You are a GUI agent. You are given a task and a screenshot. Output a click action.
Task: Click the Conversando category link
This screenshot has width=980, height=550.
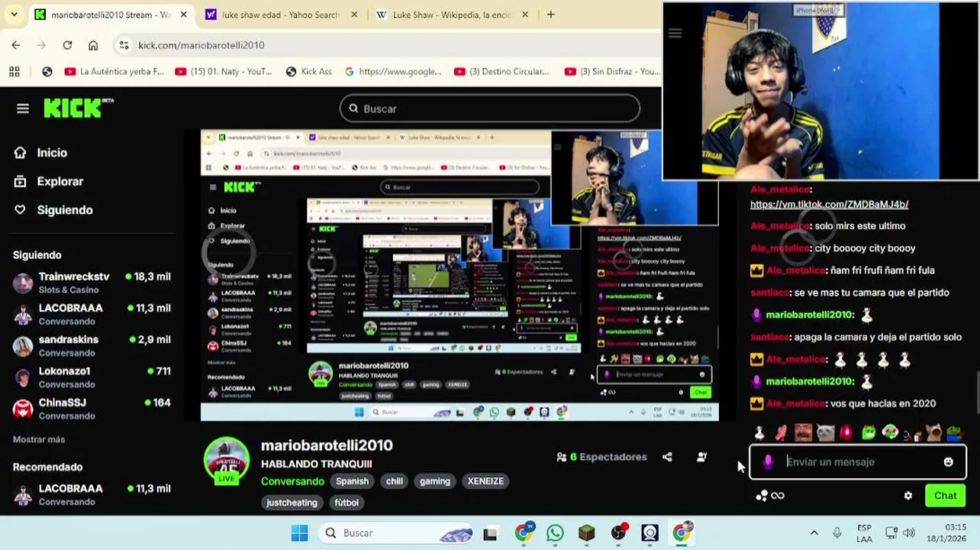coord(292,481)
